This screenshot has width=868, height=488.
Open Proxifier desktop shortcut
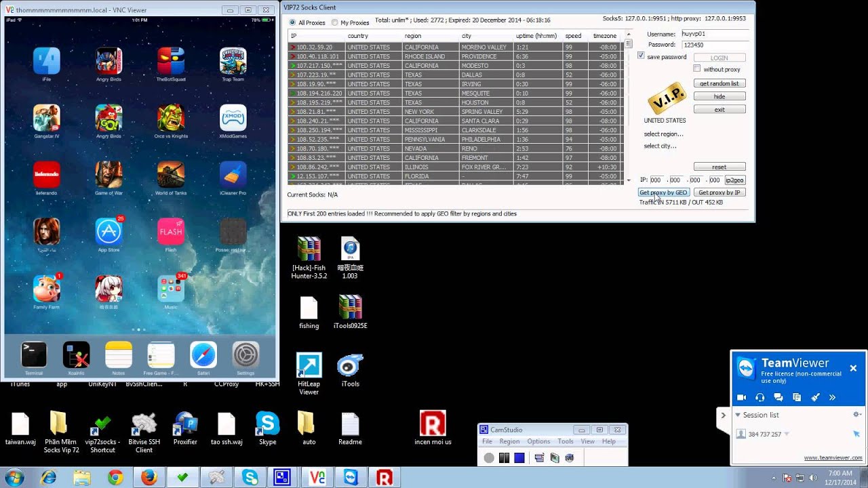point(185,429)
